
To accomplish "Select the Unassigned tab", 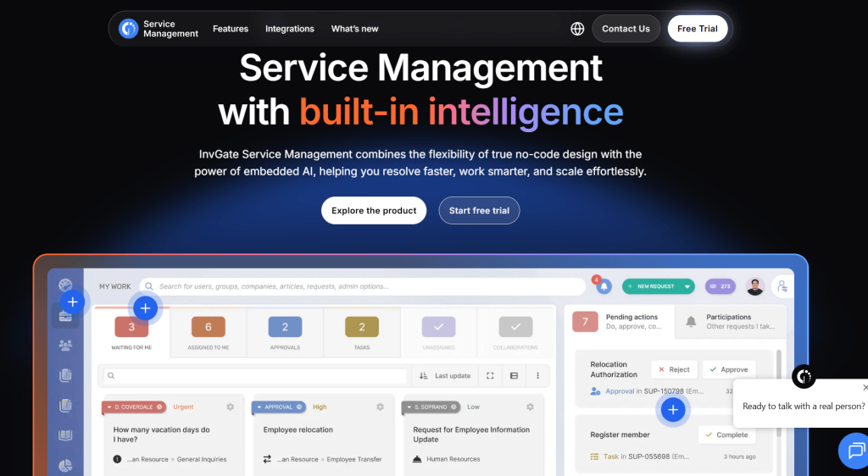I will click(439, 333).
